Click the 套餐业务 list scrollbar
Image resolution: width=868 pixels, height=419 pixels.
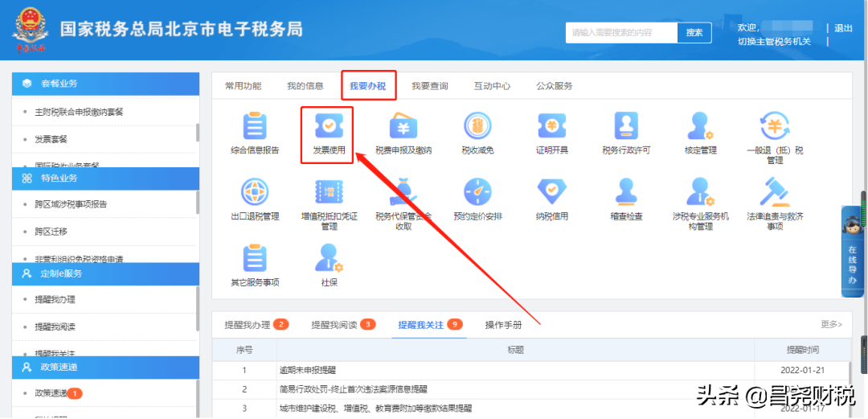pos(198,133)
